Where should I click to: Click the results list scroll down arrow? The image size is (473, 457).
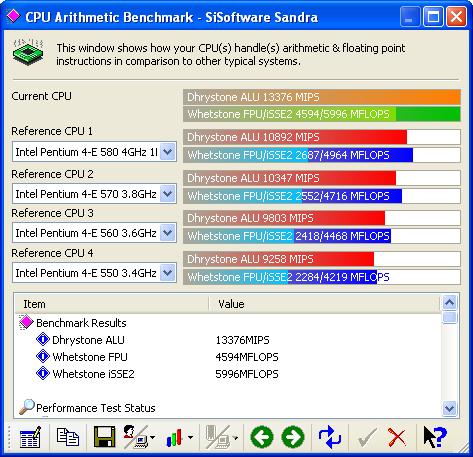(x=449, y=408)
